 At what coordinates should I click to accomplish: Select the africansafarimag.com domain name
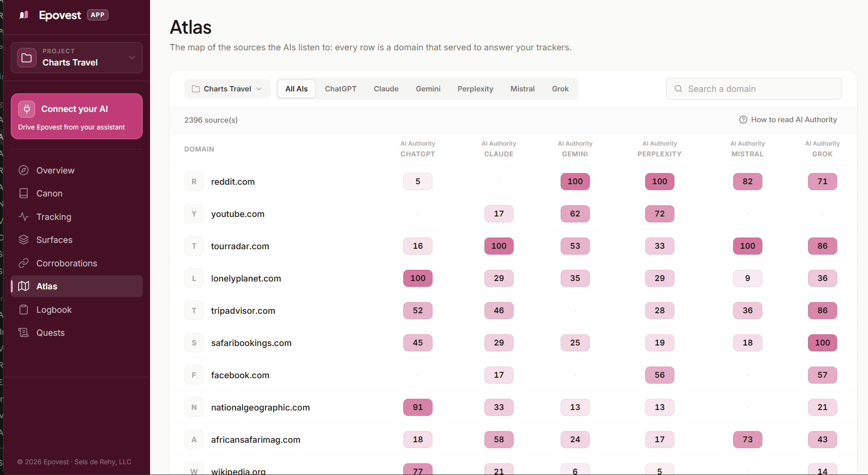pyautogui.click(x=256, y=440)
